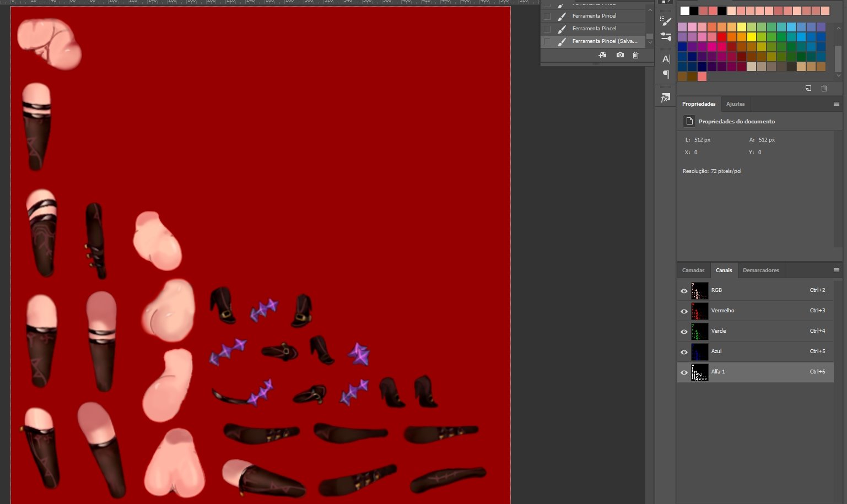The image size is (847, 504).
Task: Hide the Vermelho channel eye icon
Action: click(684, 311)
